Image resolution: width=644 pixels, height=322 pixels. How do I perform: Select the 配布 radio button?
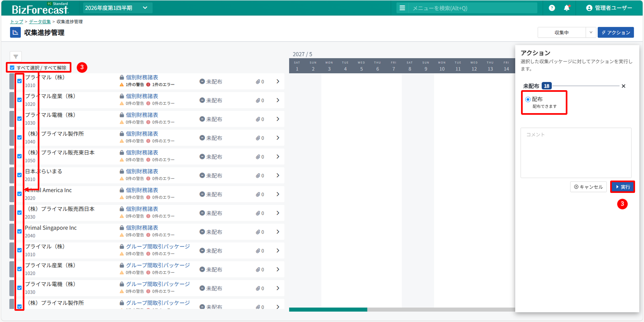click(528, 99)
